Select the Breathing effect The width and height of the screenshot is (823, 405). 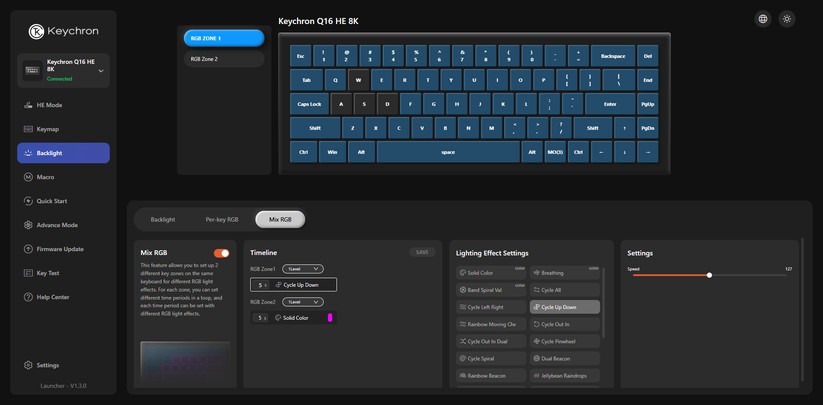tap(565, 273)
